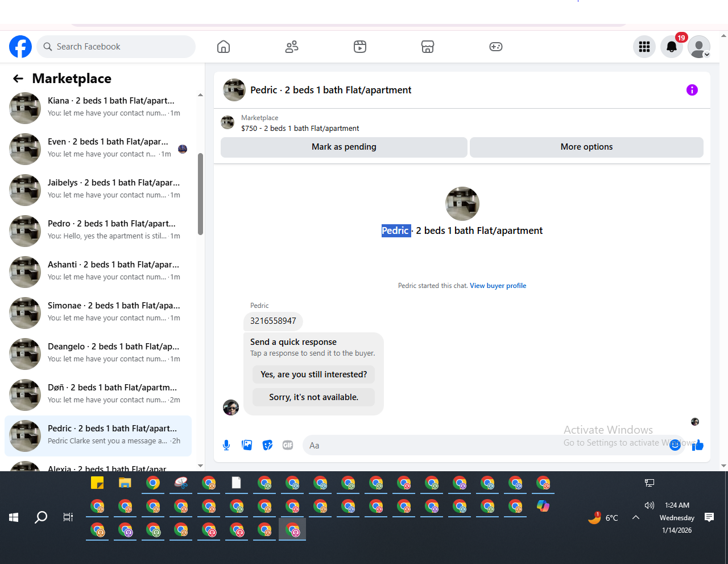Open Kiana's conversation
Image resolution: width=728 pixels, height=564 pixels.
click(98, 108)
